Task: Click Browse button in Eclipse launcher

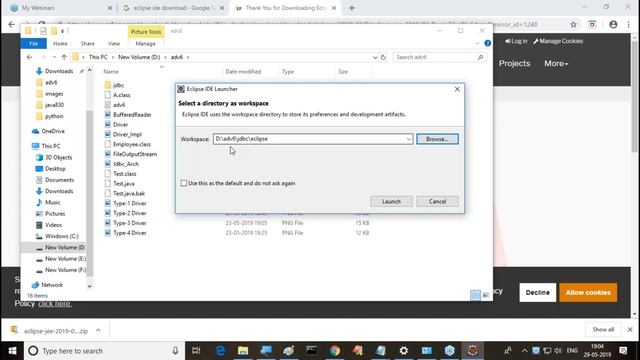Action: 437,139
